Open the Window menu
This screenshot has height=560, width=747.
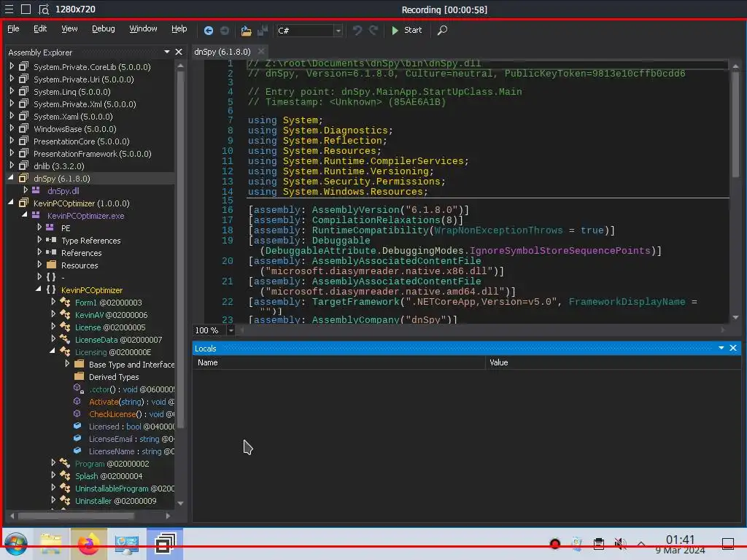pos(143,28)
